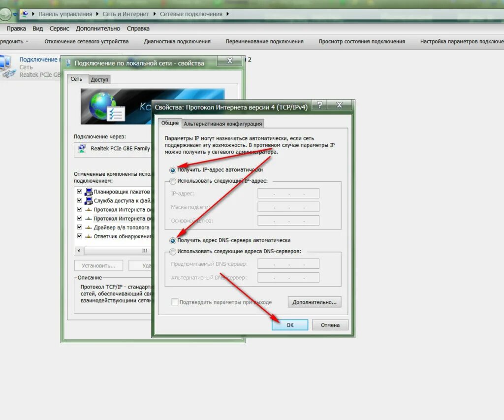The width and height of the screenshot is (504, 420).
Task: Click the icon of the 'Драйвер в/в тополога' item
Action: [x=89, y=227]
